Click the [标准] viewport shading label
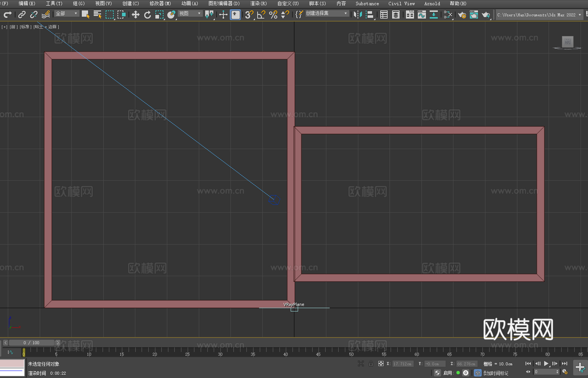The height and width of the screenshot is (378, 588). pos(25,27)
